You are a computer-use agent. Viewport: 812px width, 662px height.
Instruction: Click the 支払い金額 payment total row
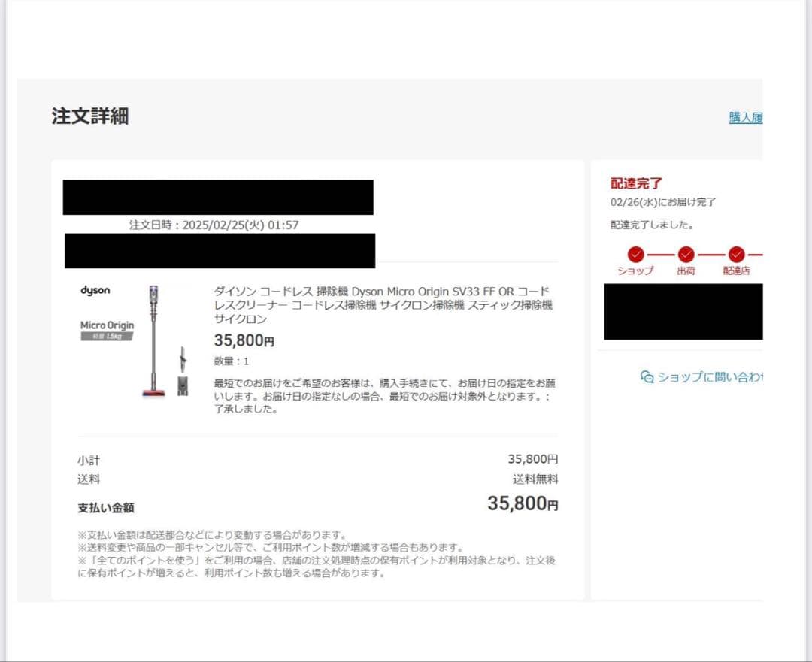105,507
